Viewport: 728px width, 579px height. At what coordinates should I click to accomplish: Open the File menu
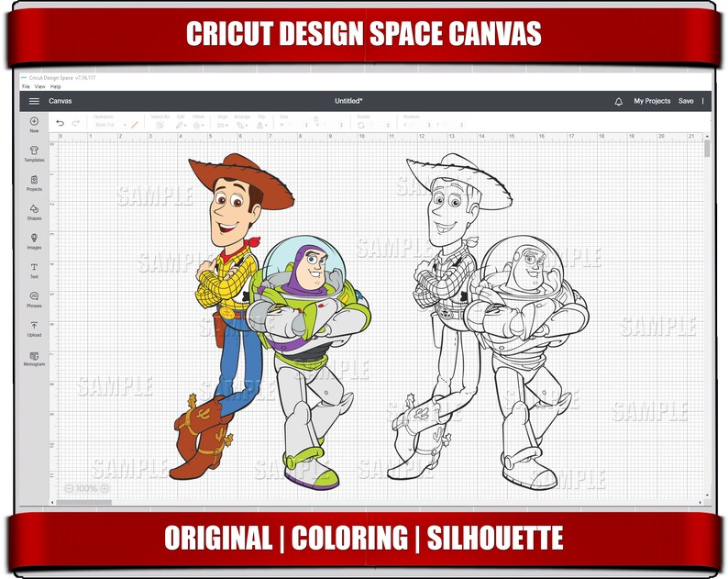pos(26,86)
